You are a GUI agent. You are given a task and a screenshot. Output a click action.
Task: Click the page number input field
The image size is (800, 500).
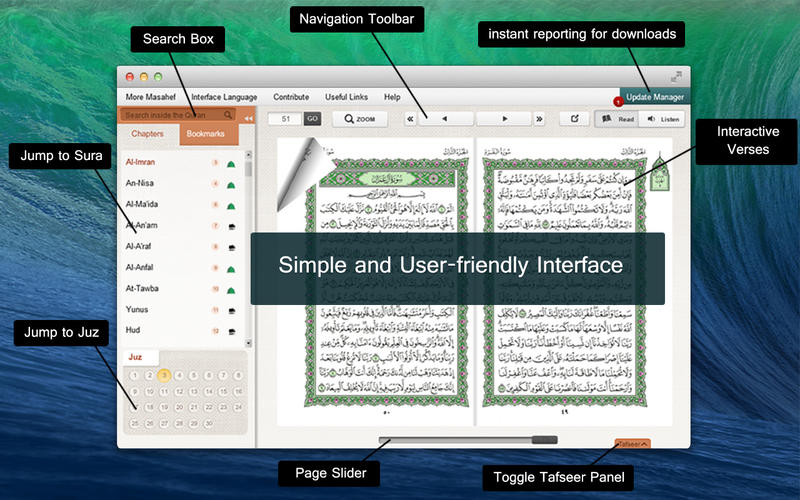click(x=286, y=119)
